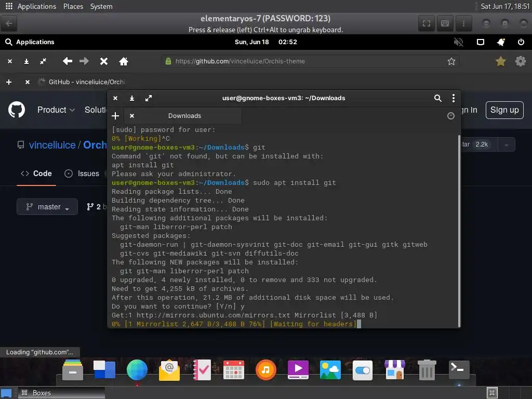The width and height of the screenshot is (532, 399).
Task: Open new browser tab
Action: coord(9,82)
